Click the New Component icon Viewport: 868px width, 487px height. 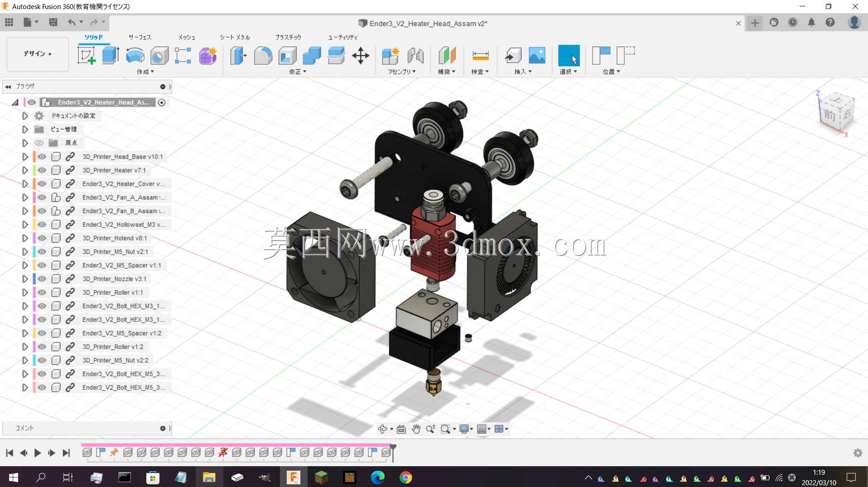(x=391, y=56)
